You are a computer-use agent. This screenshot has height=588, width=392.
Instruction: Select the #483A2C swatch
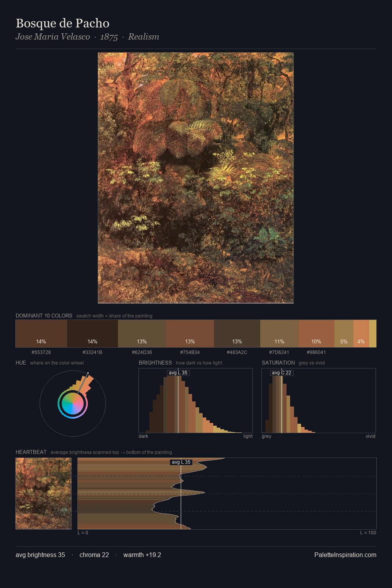[x=237, y=334]
